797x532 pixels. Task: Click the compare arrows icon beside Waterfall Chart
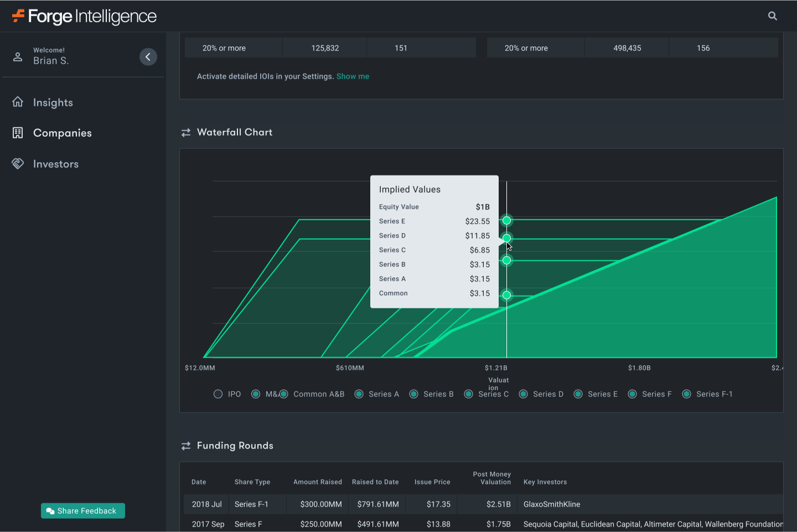(x=185, y=132)
